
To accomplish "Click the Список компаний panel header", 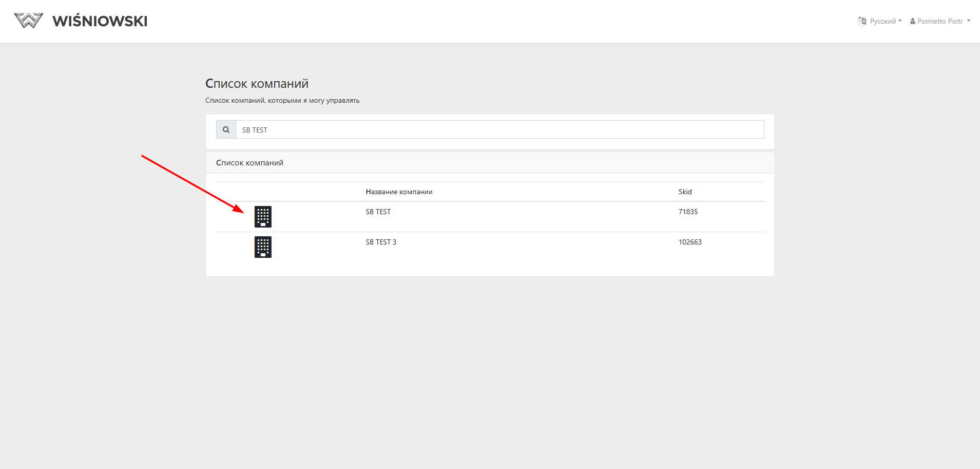I will [249, 163].
